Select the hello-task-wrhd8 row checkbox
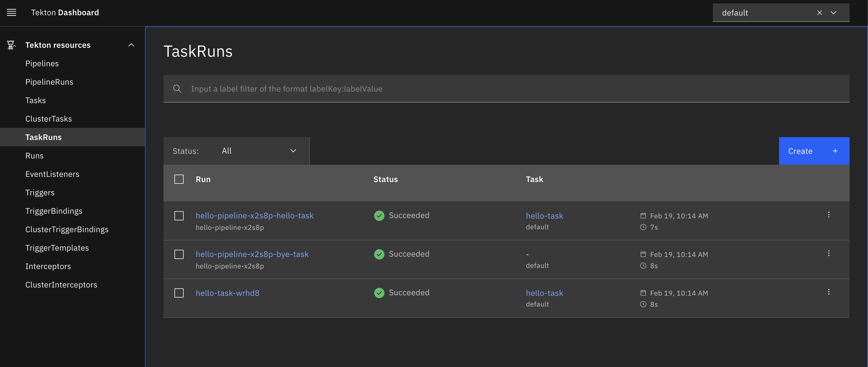868x367 pixels. pyautogui.click(x=179, y=293)
